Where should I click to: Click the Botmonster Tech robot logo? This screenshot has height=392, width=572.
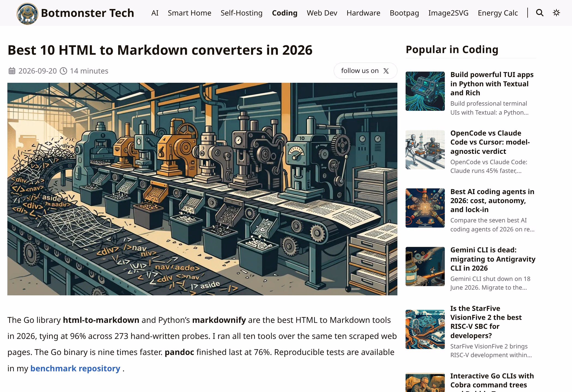pos(27,13)
